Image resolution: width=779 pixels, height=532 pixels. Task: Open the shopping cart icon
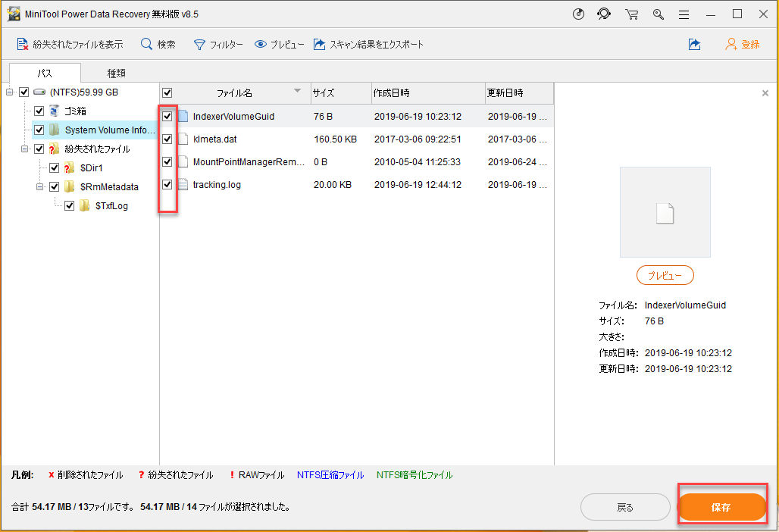click(x=631, y=14)
